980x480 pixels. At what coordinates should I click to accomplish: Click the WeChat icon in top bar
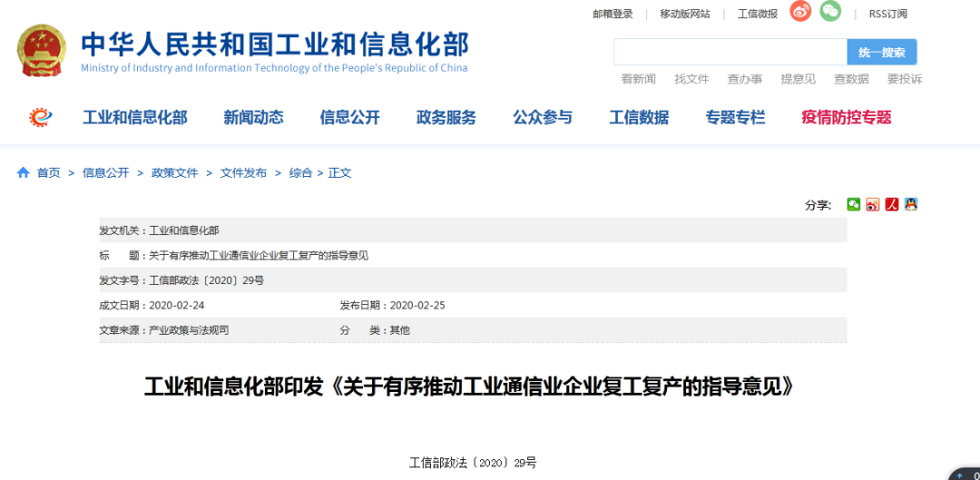click(830, 12)
